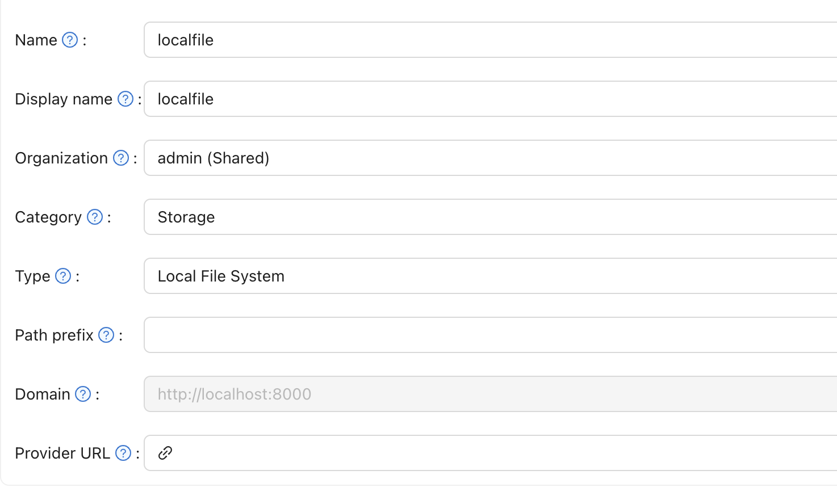837x504 pixels.
Task: Click the Name field label
Action: tap(36, 40)
